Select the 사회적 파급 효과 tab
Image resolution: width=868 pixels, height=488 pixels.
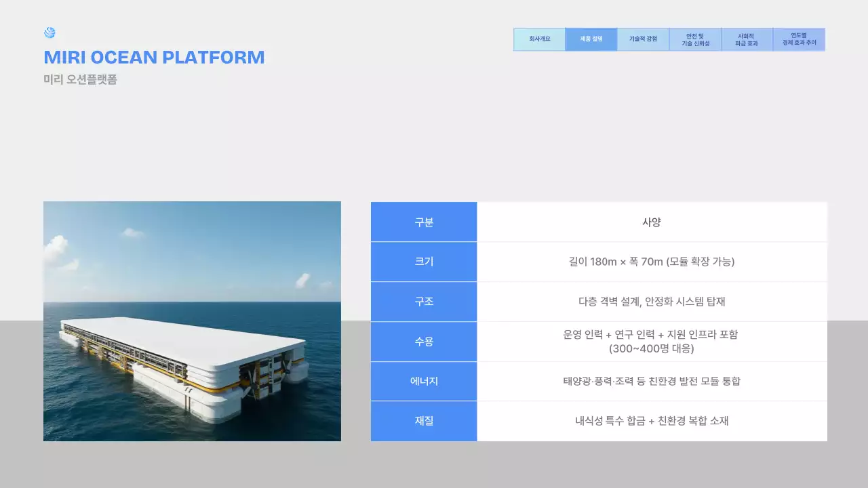[746, 39]
